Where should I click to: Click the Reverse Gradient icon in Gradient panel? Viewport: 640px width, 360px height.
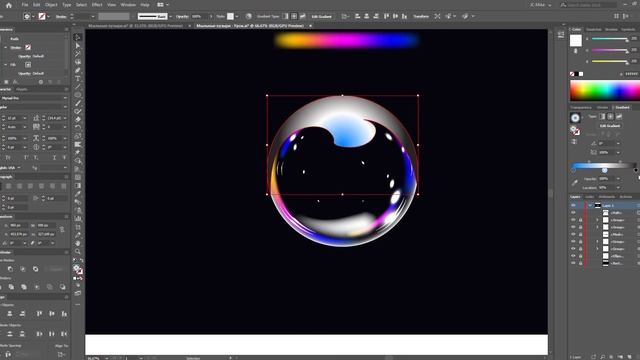(574, 141)
